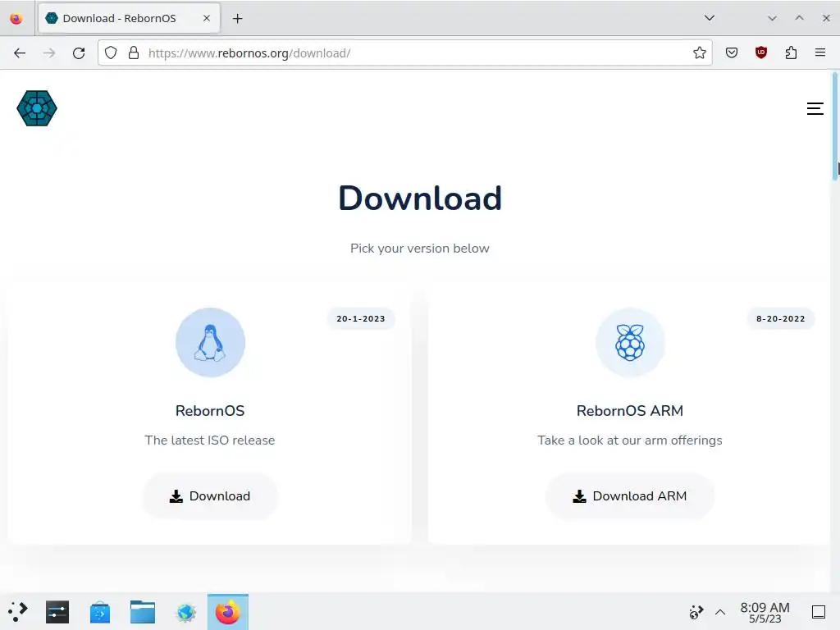The image size is (840, 630).
Task: Launch Discover software store from taskbar
Action: (x=99, y=612)
